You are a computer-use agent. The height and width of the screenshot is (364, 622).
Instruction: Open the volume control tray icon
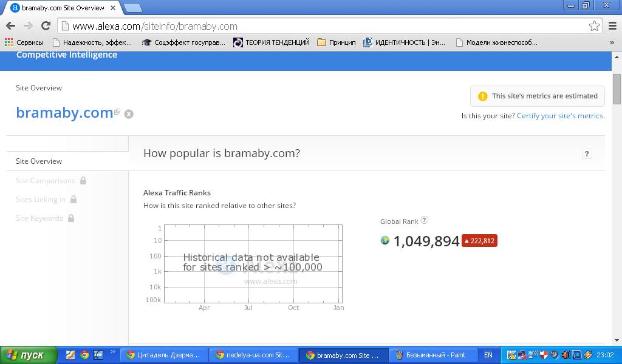566,355
